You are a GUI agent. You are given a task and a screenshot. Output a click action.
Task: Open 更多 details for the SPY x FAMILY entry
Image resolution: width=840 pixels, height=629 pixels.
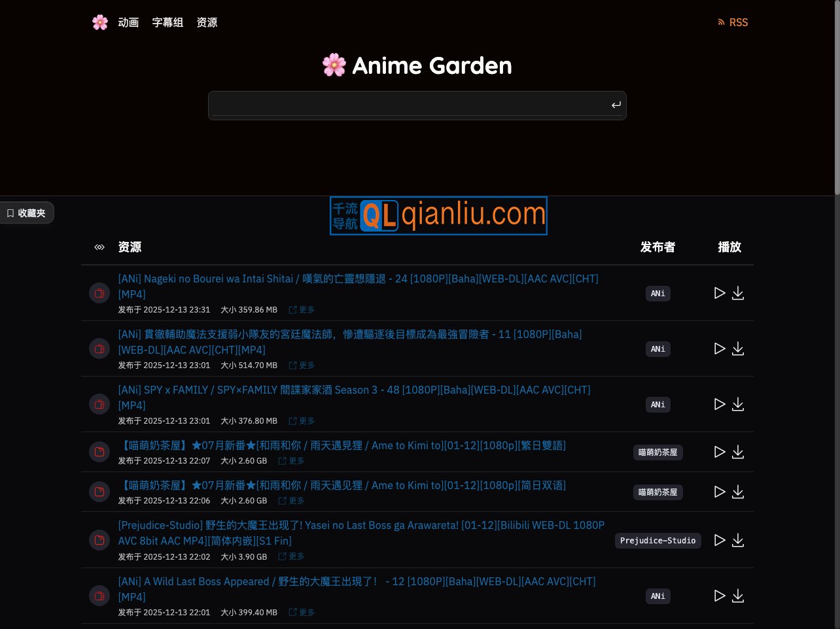pos(301,420)
